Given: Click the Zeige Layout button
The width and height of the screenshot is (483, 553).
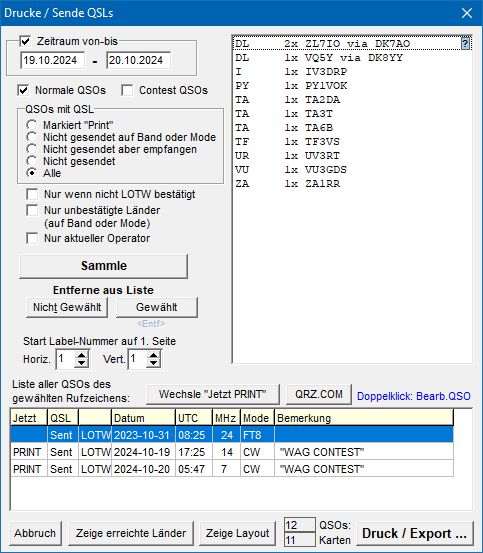Looking at the screenshot, I should (237, 533).
